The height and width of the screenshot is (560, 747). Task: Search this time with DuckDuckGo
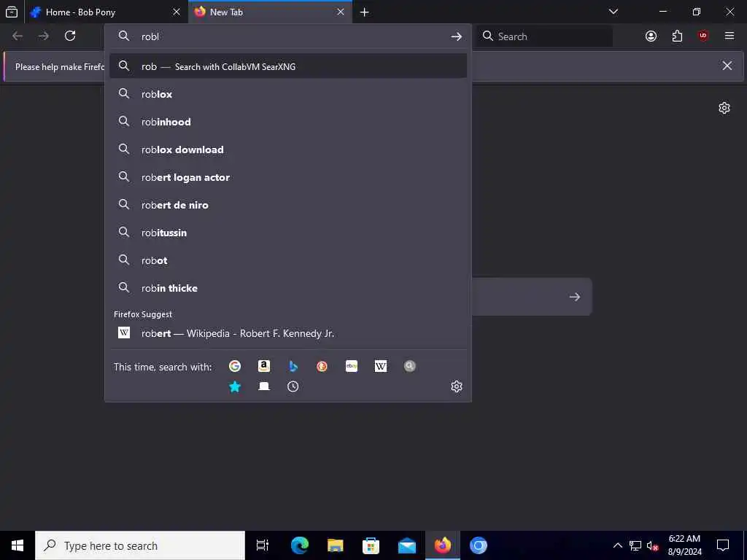[x=322, y=366]
